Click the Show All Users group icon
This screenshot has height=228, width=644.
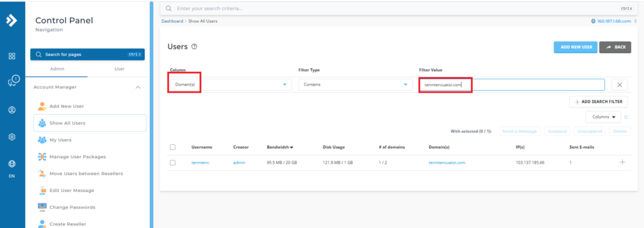tap(42, 123)
